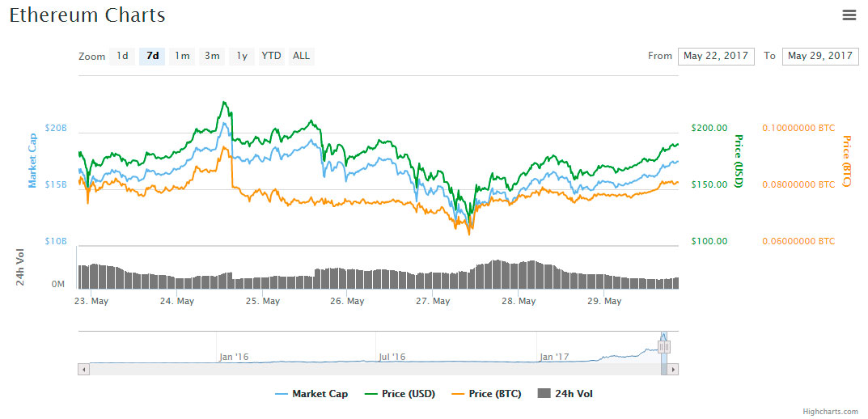Screen dimensions: 868x419
Task: Show ALL data zoom range
Action: point(302,56)
